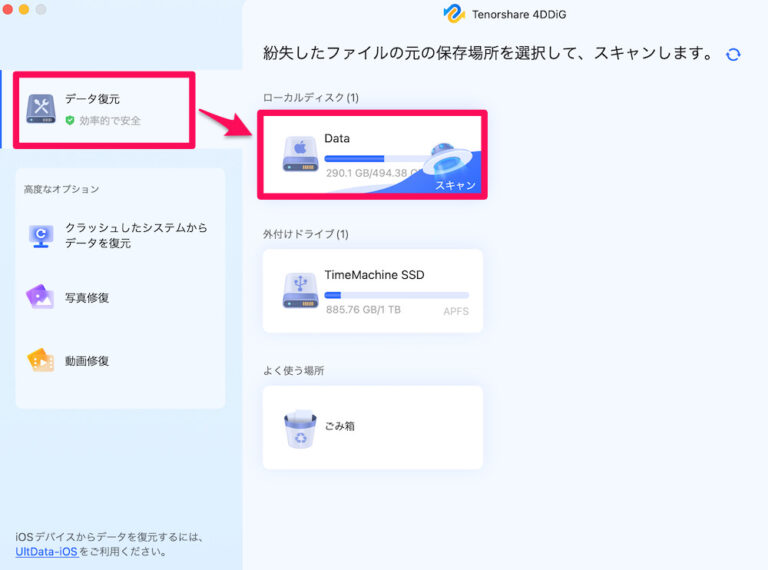Click the Apple drive icon for Data
The width and height of the screenshot is (768, 570).
point(300,154)
